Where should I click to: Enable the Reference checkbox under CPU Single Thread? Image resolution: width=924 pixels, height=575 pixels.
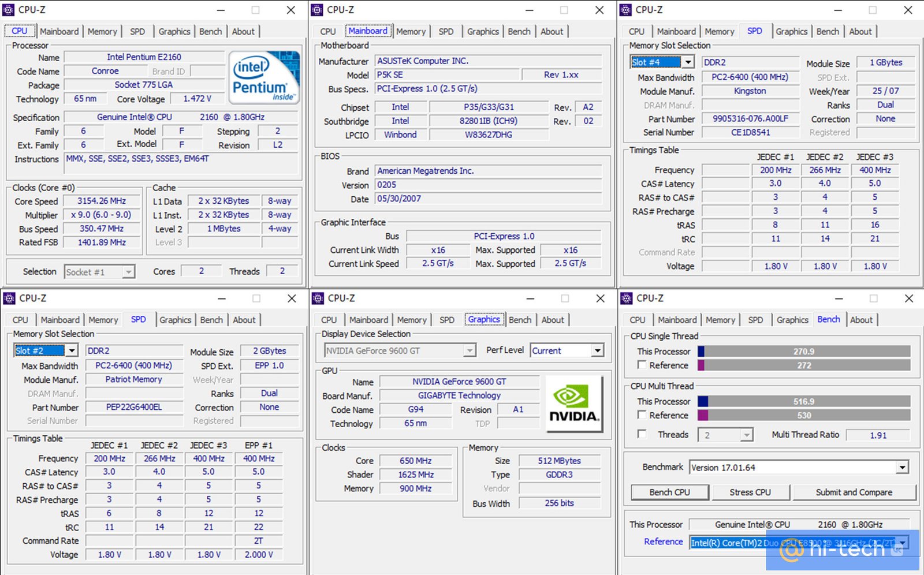pyautogui.click(x=642, y=365)
